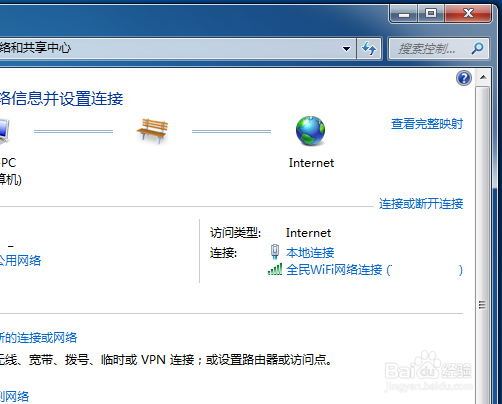Viewport: 502px width, 404px height.
Task: Click the 访问类型 label
Action: tap(236, 233)
